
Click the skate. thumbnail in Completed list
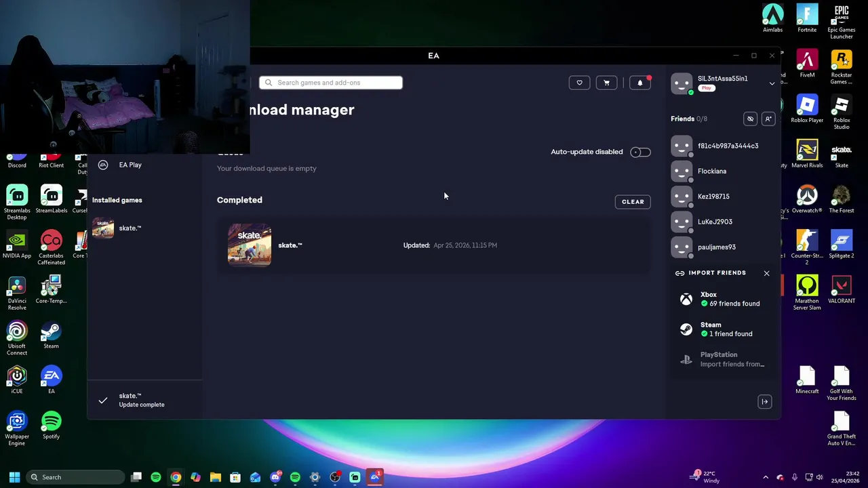pos(250,245)
